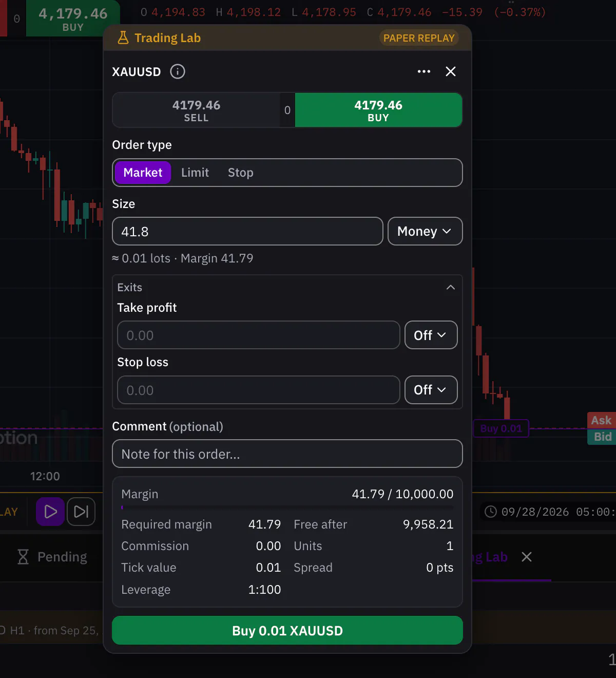Submit Buy 0.01 XAUUSD order

[x=287, y=630]
